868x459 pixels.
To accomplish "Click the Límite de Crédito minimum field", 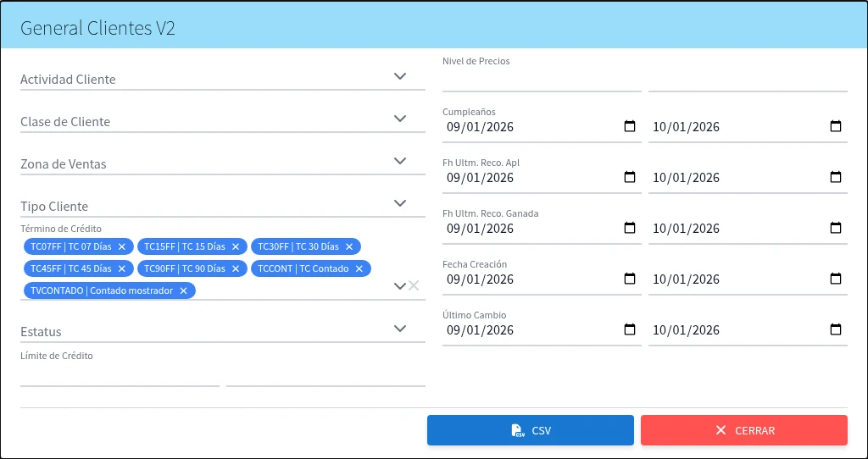I will click(120, 375).
